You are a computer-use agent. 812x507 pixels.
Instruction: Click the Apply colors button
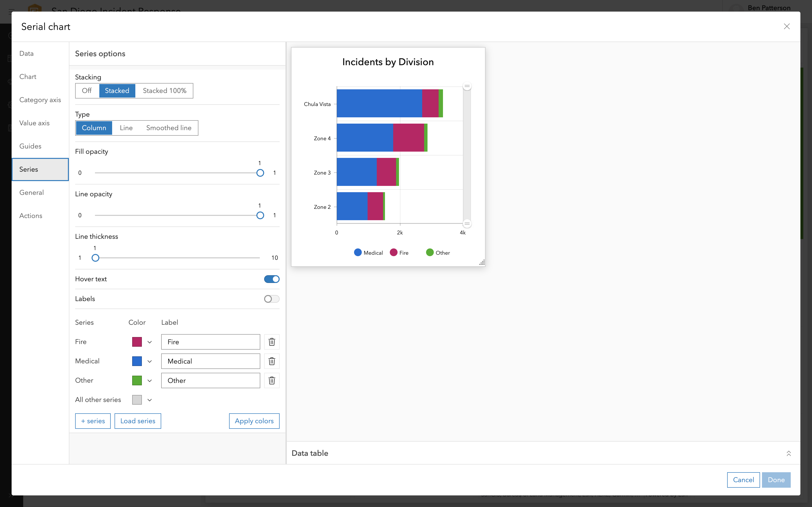[254, 421]
